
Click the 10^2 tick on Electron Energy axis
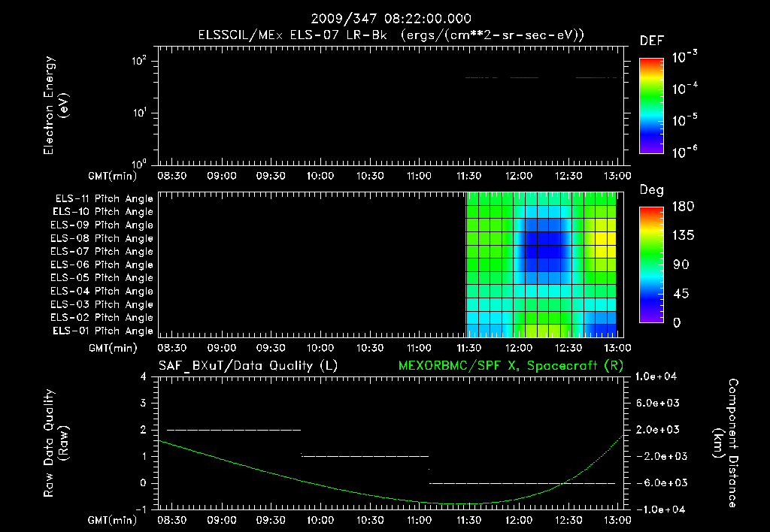139,62
